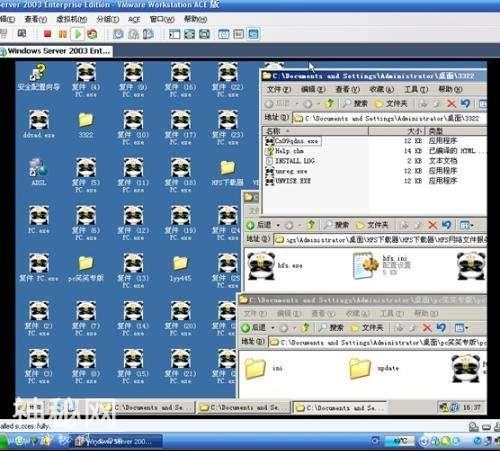500x451 pixels.
Task: Click the green up-folder arrow in HFS window
Action: click(311, 225)
